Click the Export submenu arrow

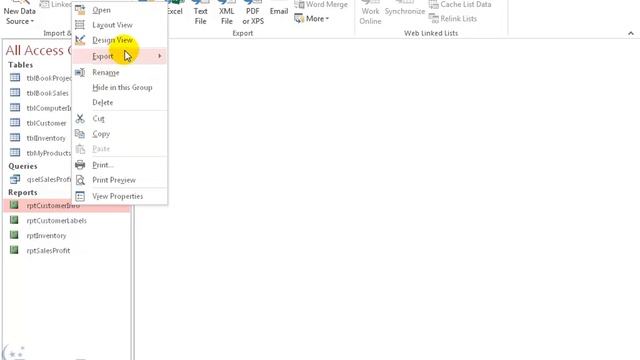(x=160, y=56)
